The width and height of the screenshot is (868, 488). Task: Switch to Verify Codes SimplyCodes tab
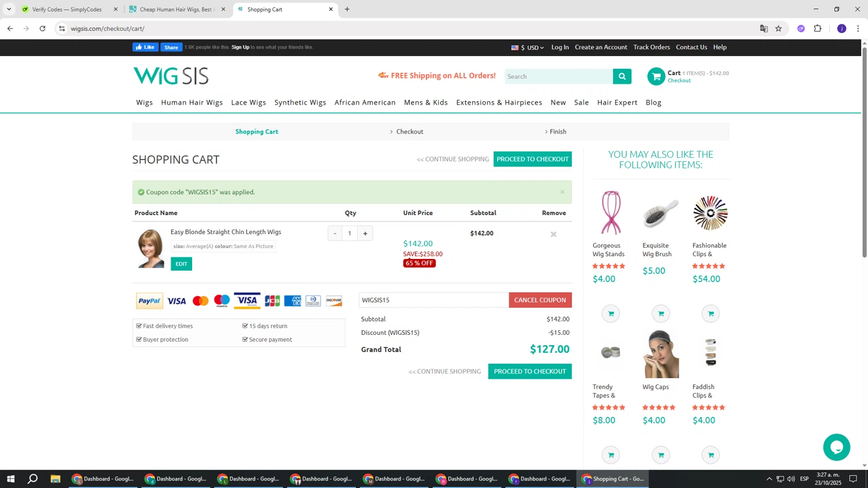pyautogui.click(x=67, y=9)
